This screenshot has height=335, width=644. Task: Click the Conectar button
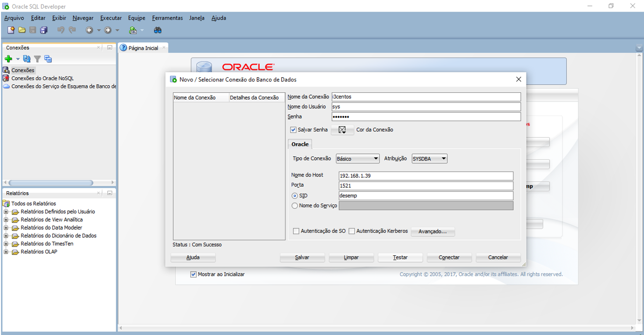449,257
